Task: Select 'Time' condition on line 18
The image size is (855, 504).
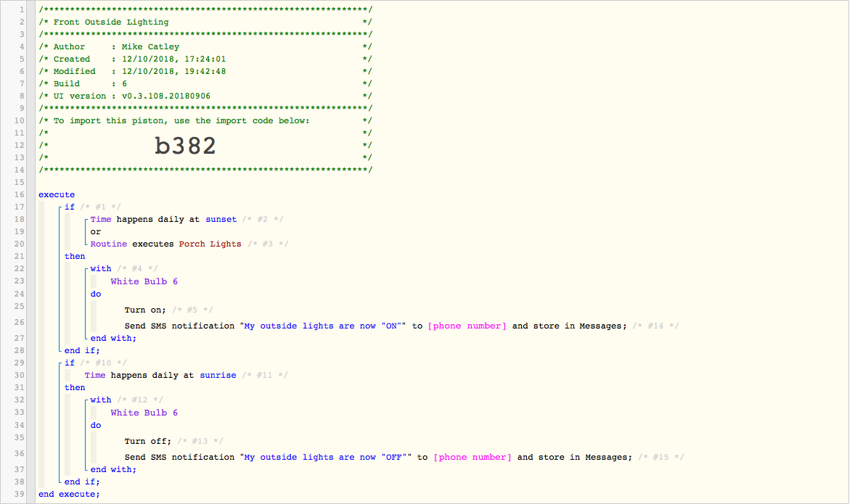Action: [x=101, y=220]
